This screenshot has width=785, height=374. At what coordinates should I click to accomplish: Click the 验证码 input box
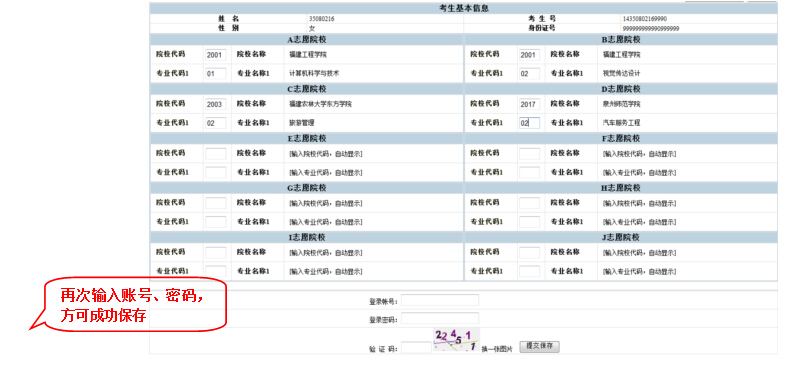[416, 347]
